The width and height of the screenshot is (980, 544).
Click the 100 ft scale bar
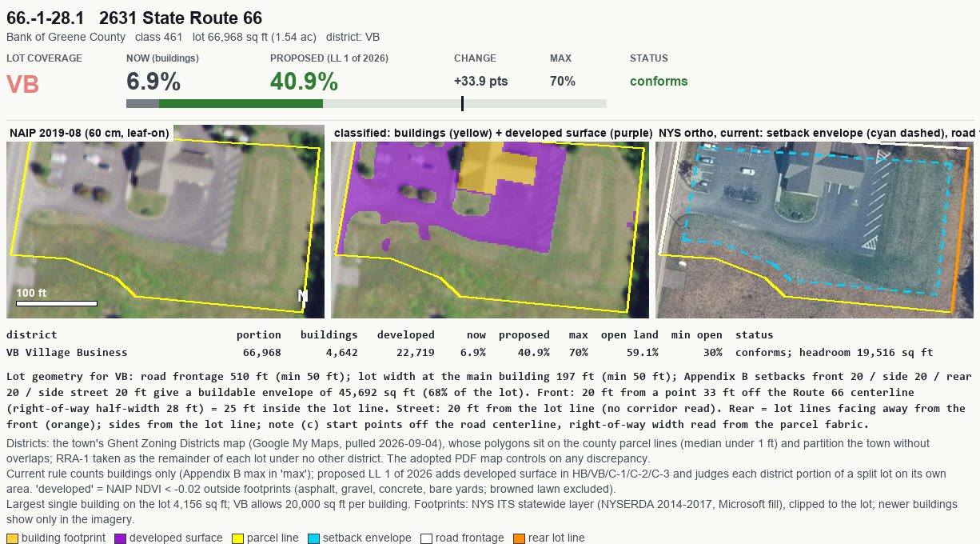[56, 303]
